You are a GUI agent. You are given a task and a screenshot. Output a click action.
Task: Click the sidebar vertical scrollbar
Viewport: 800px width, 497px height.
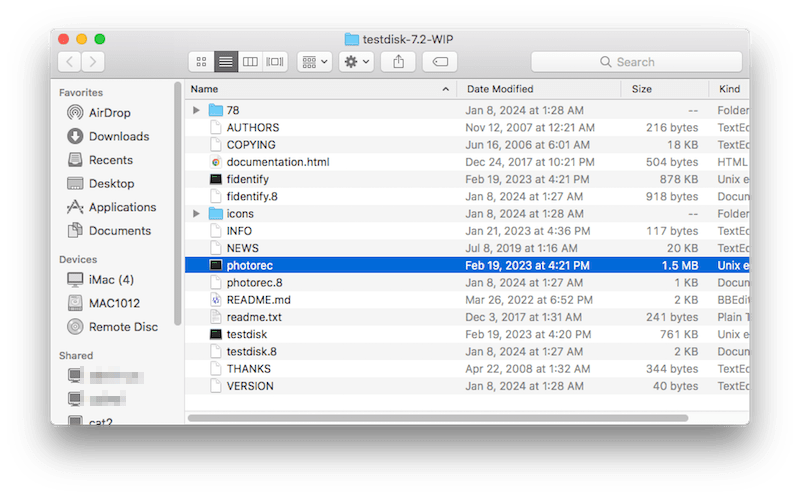pos(178,203)
